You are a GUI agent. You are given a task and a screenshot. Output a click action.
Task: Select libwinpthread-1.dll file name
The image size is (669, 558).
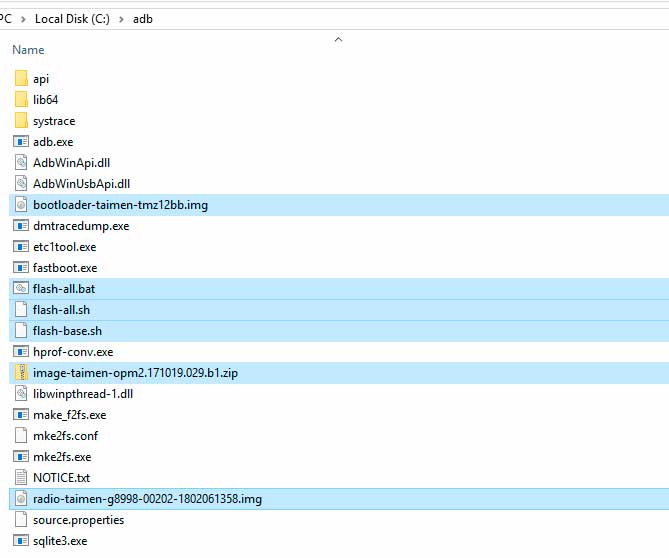83,394
